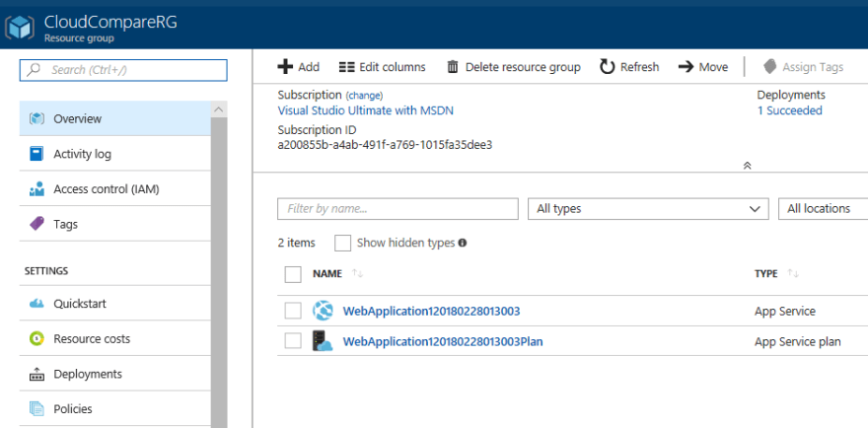Open the Activity log menu item
The image size is (868, 428).
pos(115,154)
